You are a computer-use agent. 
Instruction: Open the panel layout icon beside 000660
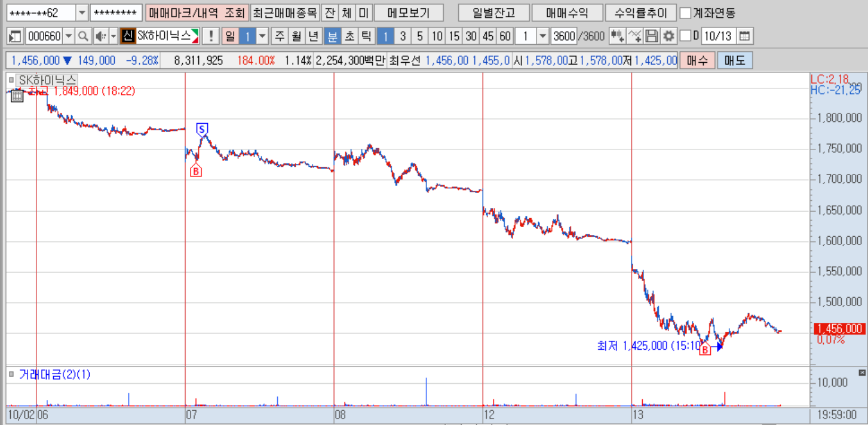[16, 36]
